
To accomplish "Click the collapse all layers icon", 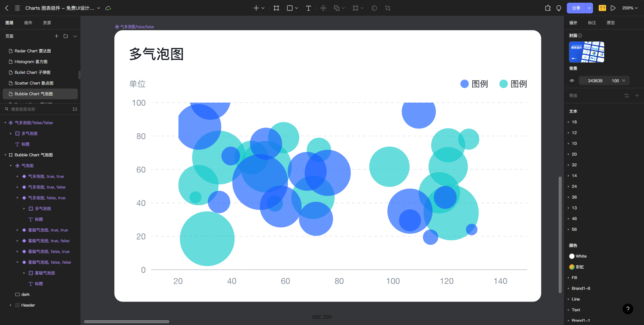I will point(75,109).
